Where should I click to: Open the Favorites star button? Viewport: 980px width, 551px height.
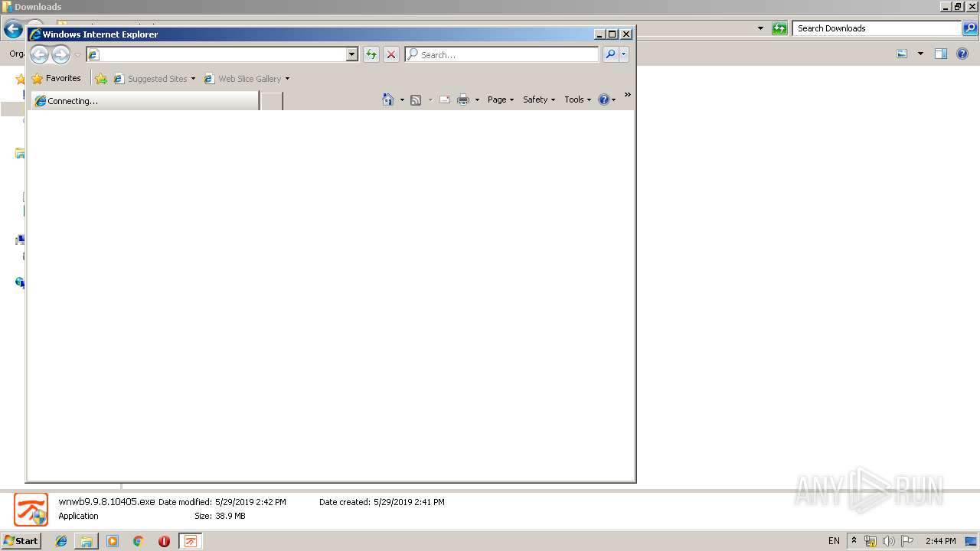tap(56, 78)
